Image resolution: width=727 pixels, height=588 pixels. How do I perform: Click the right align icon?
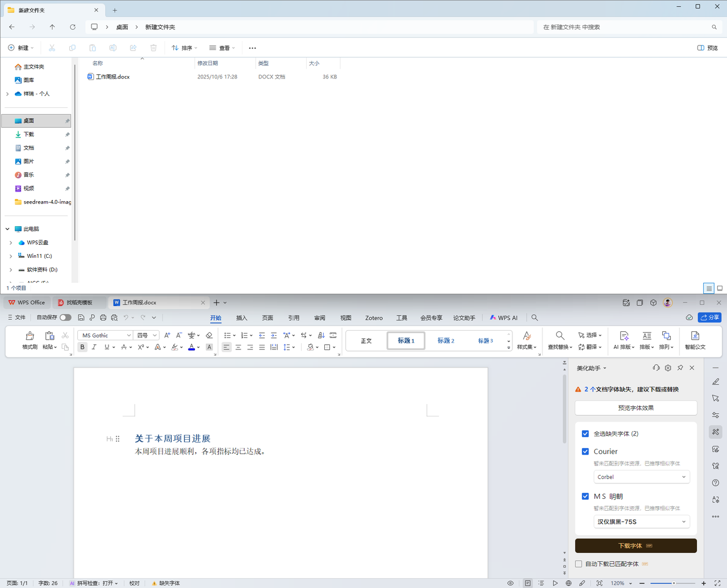point(250,347)
